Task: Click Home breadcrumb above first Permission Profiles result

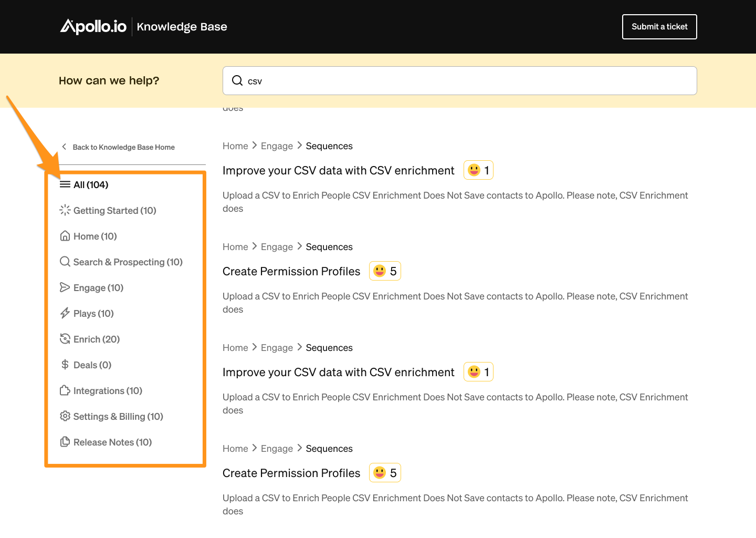Action: pyautogui.click(x=235, y=247)
